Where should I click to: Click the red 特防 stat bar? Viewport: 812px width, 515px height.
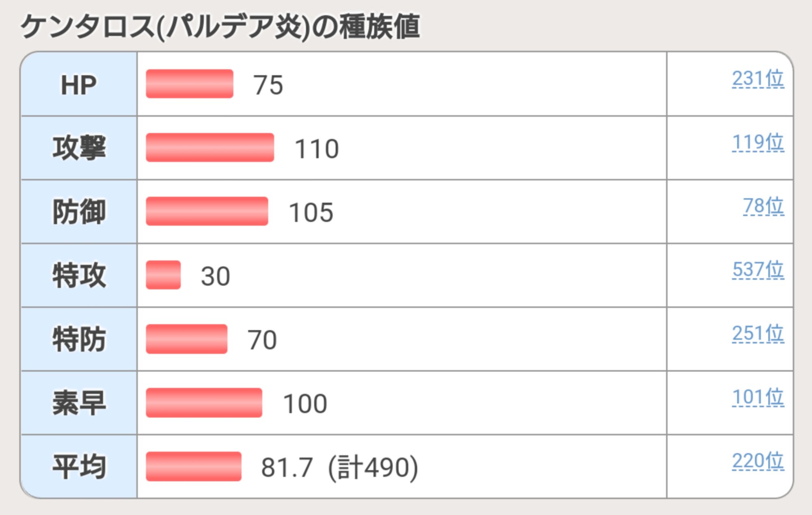pyautogui.click(x=187, y=339)
